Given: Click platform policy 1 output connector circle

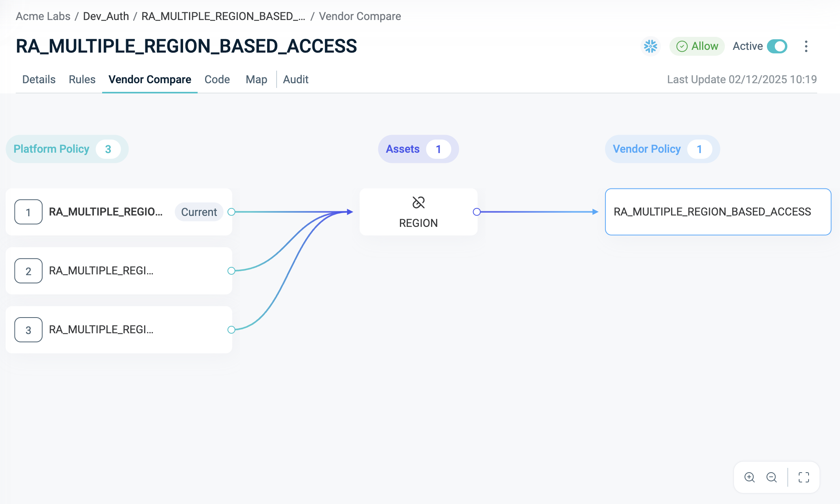Looking at the screenshot, I should 231,212.
